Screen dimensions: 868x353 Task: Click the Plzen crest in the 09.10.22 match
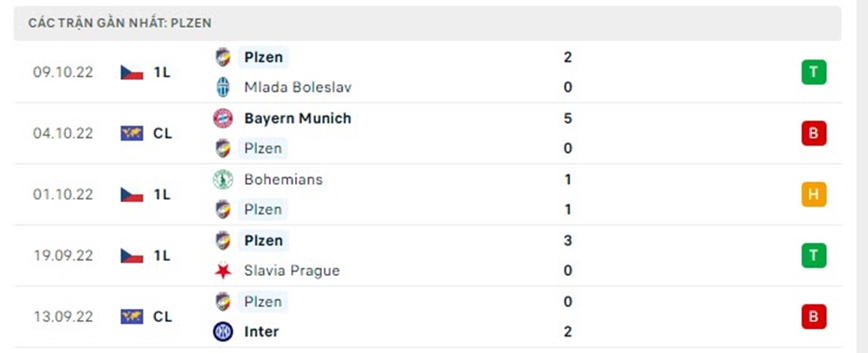pos(223,57)
